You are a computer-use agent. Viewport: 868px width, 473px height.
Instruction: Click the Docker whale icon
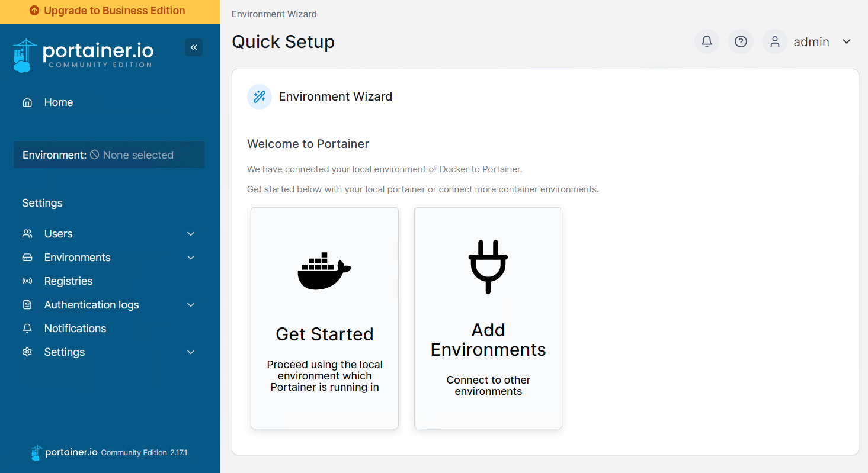click(325, 271)
